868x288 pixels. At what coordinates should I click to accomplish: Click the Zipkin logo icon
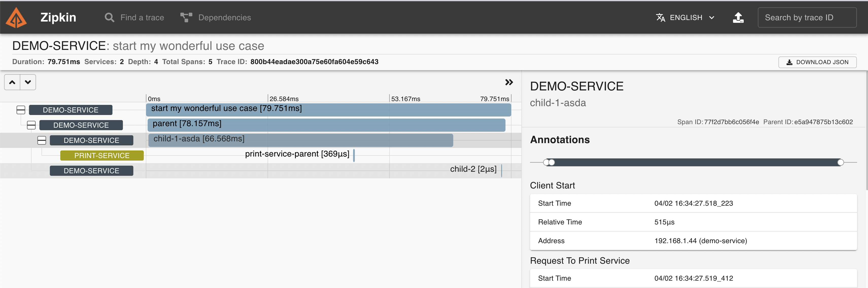tap(16, 18)
